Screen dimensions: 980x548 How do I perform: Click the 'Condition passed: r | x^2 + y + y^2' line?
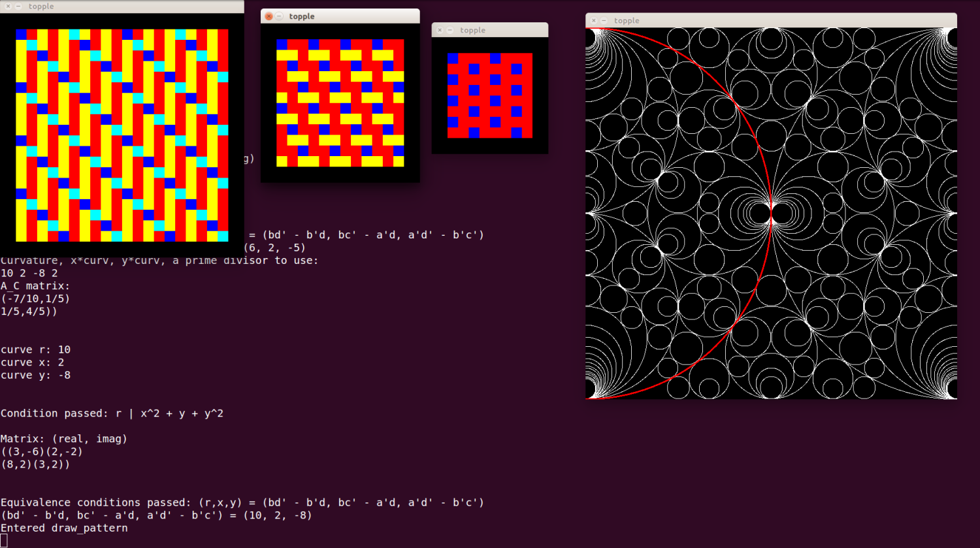[112, 413]
